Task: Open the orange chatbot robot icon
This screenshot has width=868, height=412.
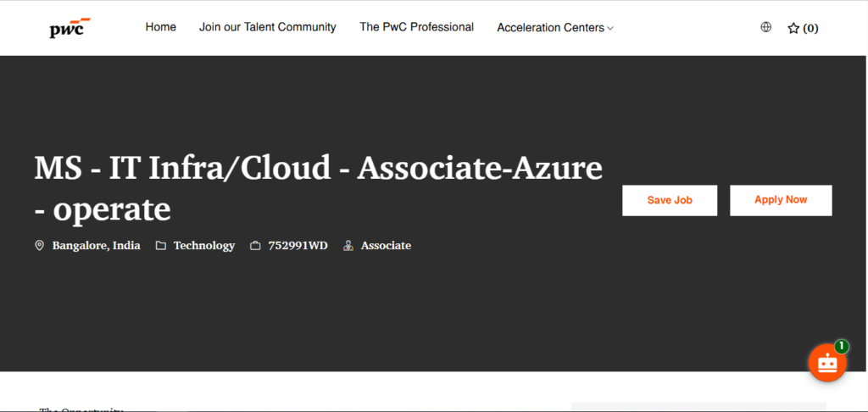Action: [x=827, y=364]
